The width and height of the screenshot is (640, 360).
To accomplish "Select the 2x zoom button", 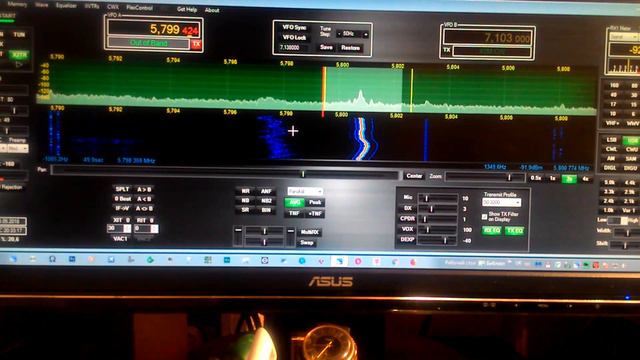I will [x=569, y=179].
